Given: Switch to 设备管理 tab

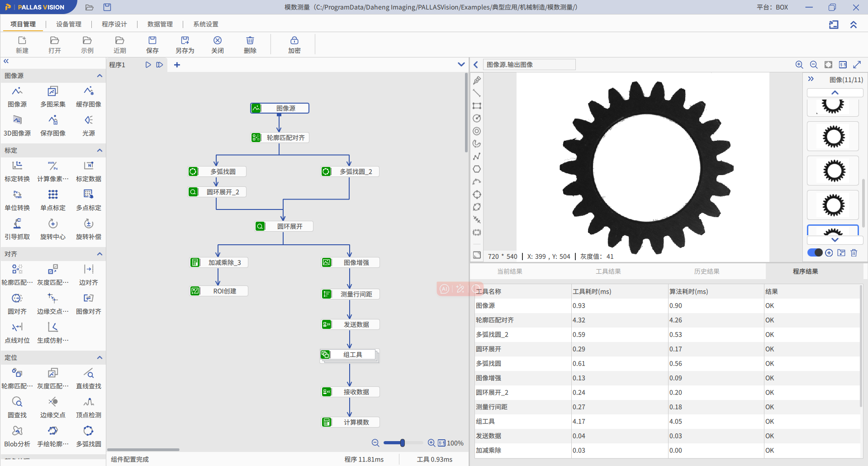Looking at the screenshot, I should pyautogui.click(x=69, y=24).
